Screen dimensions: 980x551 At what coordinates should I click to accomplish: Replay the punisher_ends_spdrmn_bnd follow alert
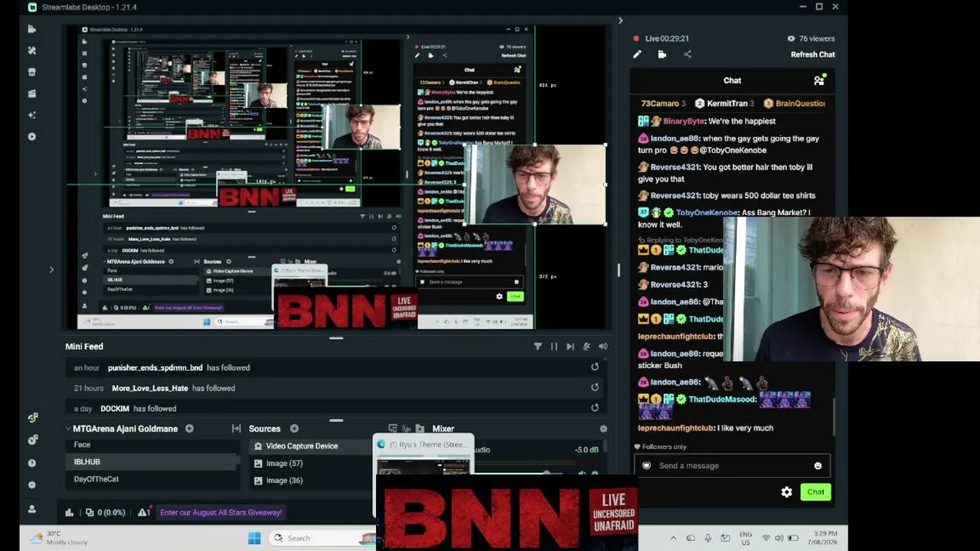point(594,367)
